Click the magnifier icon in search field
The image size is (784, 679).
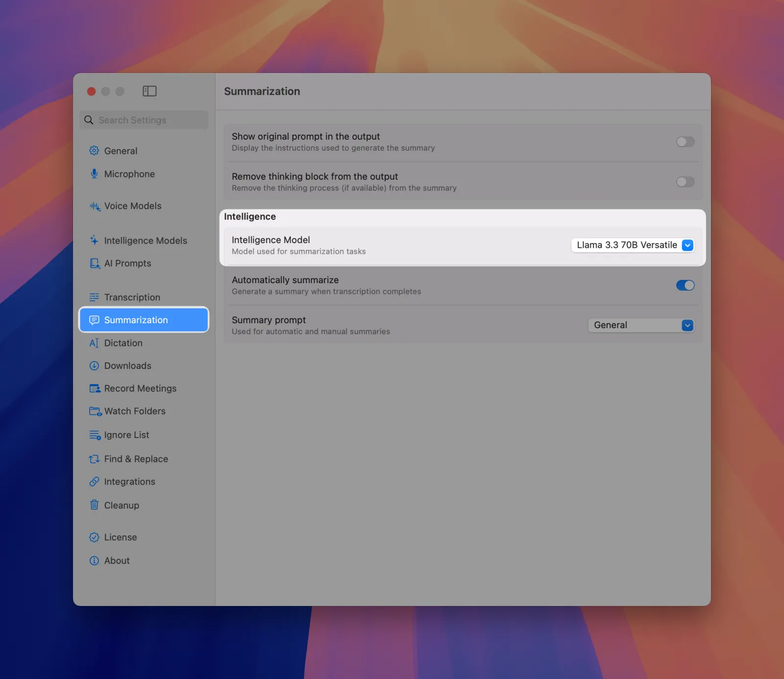tap(89, 120)
